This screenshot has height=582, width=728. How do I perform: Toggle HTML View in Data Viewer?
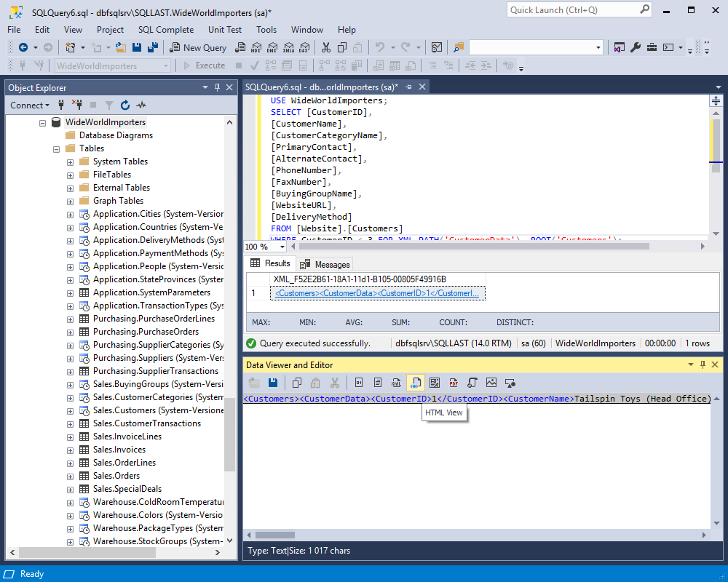click(x=415, y=382)
